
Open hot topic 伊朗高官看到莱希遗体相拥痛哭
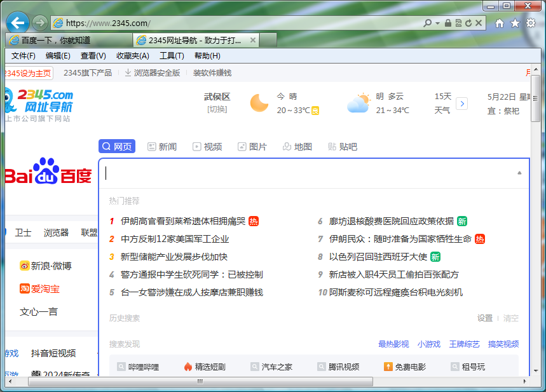183,221
